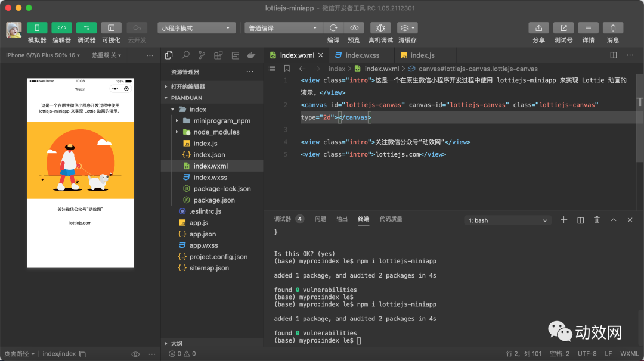Click the bookmark icon in breadcrumb bar
Image resolution: width=644 pixels, height=361 pixels.
tap(287, 69)
